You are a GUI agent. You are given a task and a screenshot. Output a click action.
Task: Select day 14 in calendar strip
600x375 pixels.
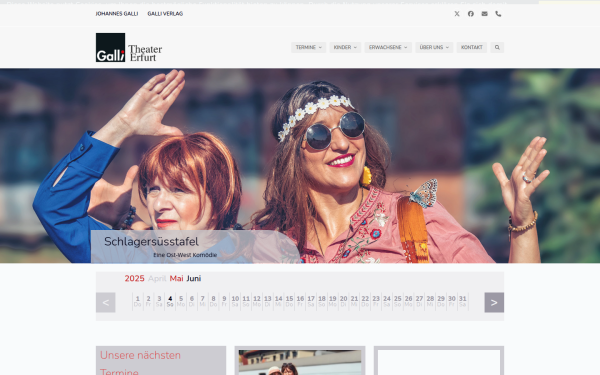[279, 301]
